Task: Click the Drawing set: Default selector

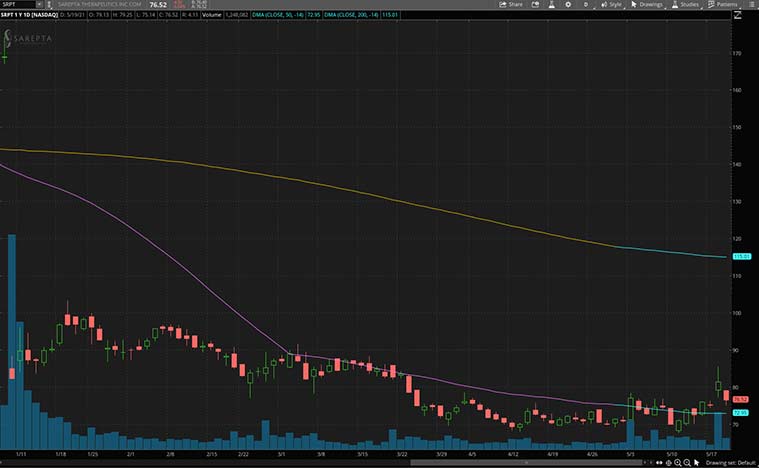Action: [729, 463]
